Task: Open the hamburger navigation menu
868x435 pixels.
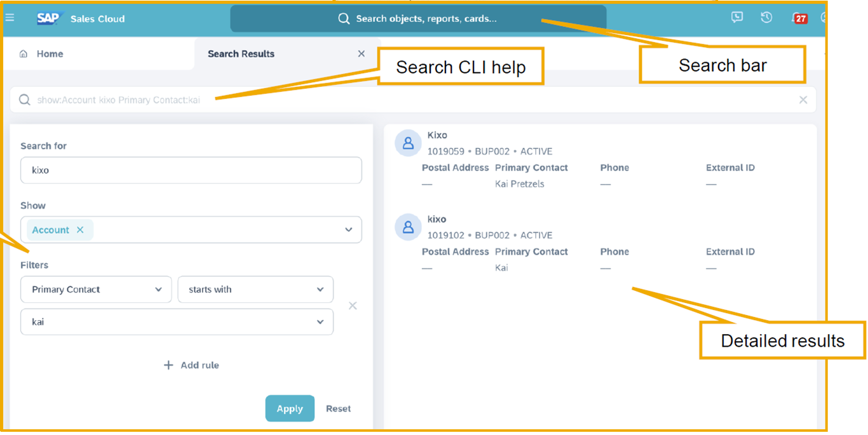Action: click(10, 18)
